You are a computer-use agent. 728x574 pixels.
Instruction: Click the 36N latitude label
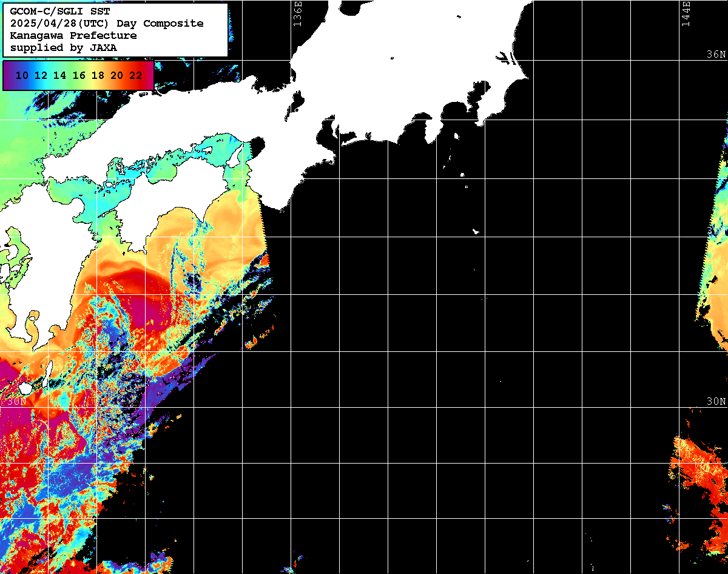[x=716, y=54]
